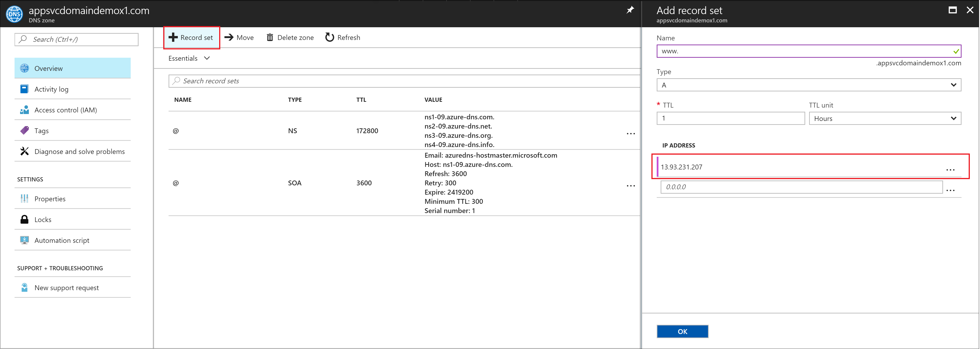Open the Locks padlock icon
The width and height of the screenshot is (980, 349).
click(x=25, y=219)
